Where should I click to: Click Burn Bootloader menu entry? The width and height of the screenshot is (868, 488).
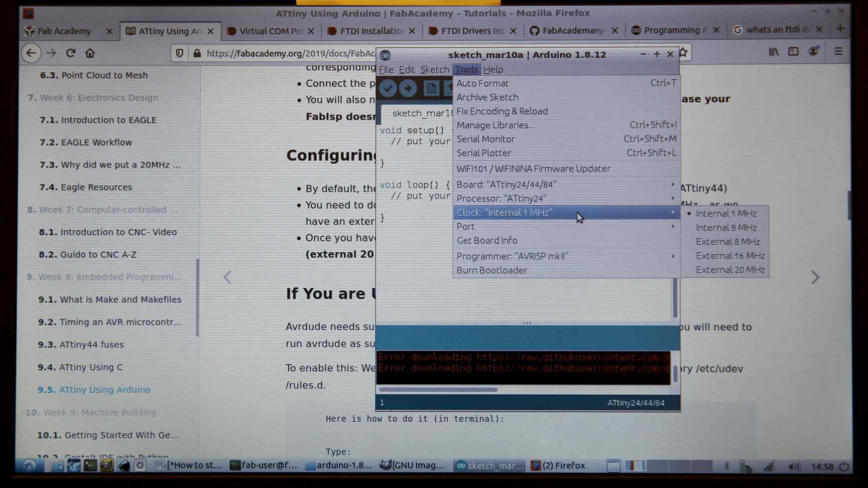click(x=566, y=270)
